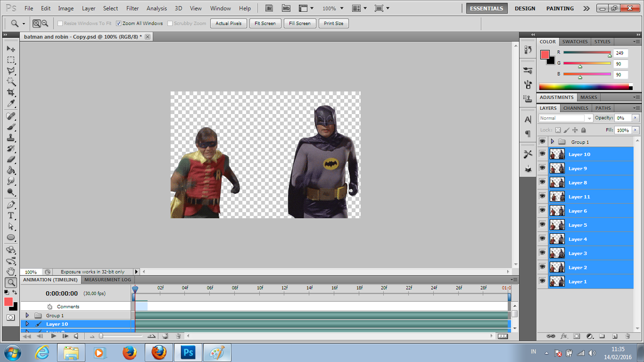
Task: Create a new group folder icon
Action: pyautogui.click(x=602, y=336)
